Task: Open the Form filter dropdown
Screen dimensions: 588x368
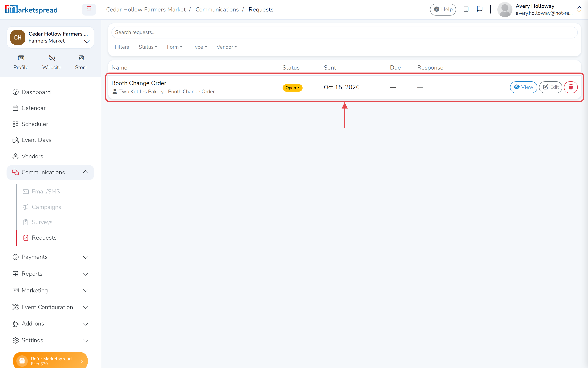Action: (175, 47)
